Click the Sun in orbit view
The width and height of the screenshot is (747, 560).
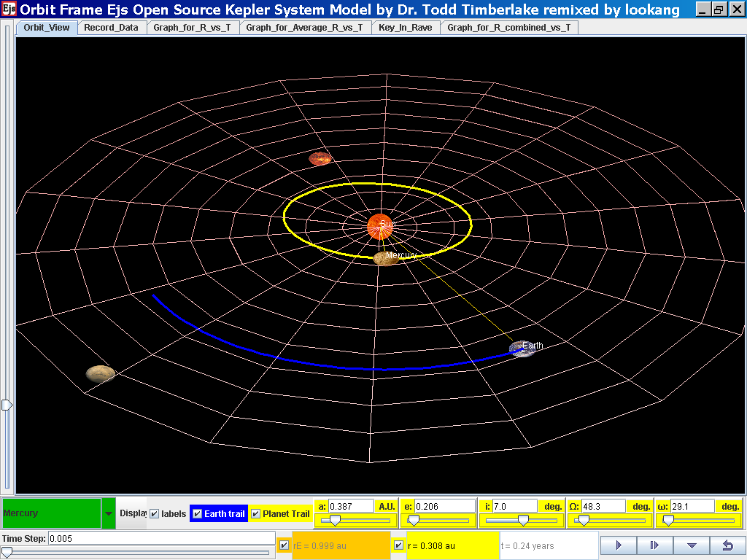pos(381,226)
